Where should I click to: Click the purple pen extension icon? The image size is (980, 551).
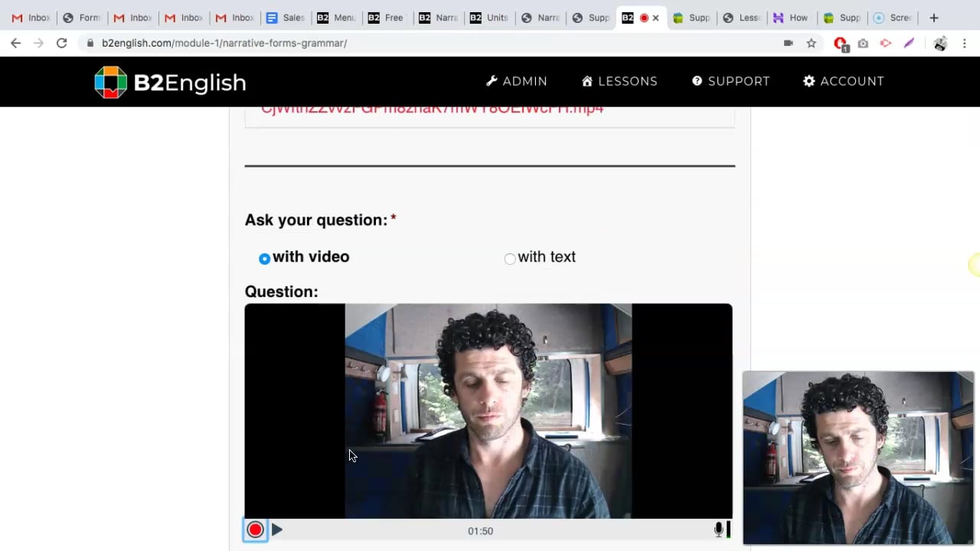coord(909,43)
